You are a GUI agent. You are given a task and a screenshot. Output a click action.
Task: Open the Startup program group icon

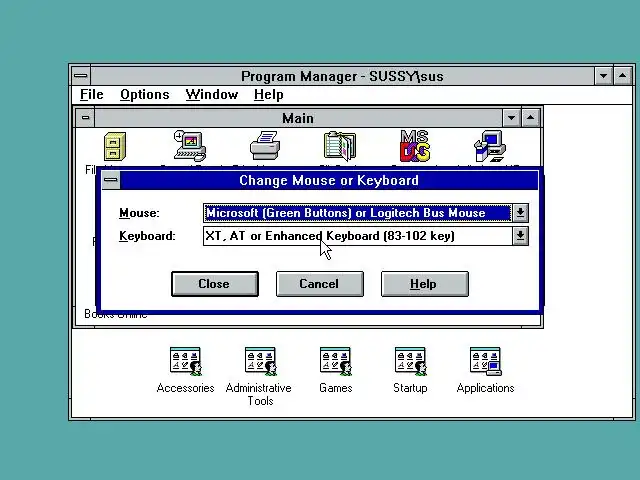411,362
